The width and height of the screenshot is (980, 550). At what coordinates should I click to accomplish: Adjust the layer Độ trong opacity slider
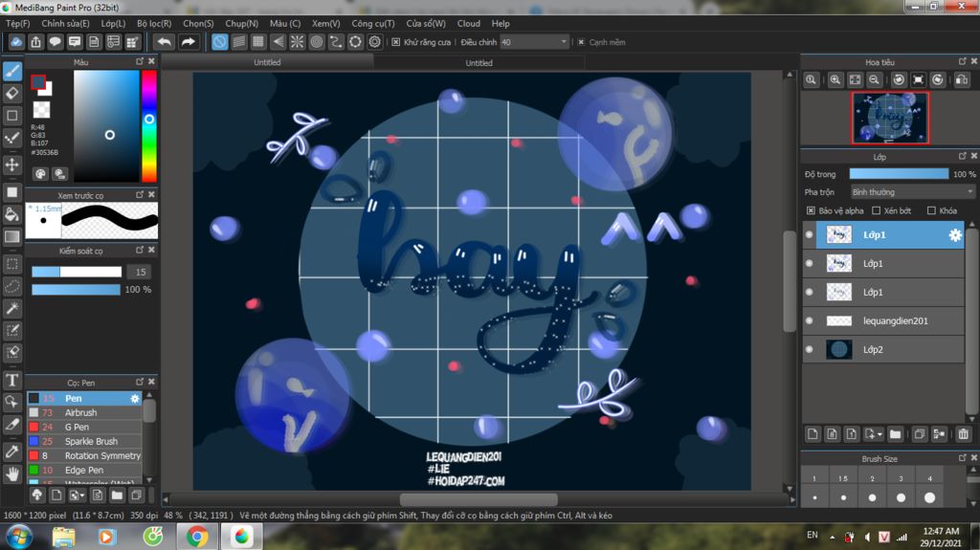(x=899, y=174)
